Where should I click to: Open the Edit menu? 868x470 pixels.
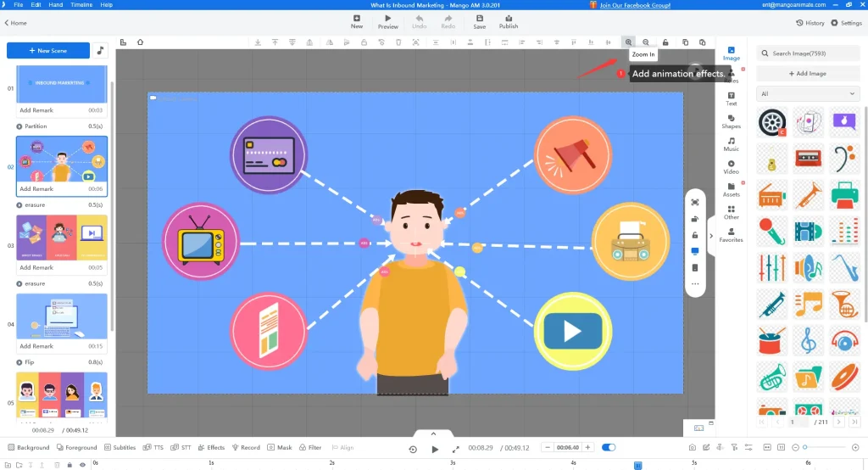(36, 5)
